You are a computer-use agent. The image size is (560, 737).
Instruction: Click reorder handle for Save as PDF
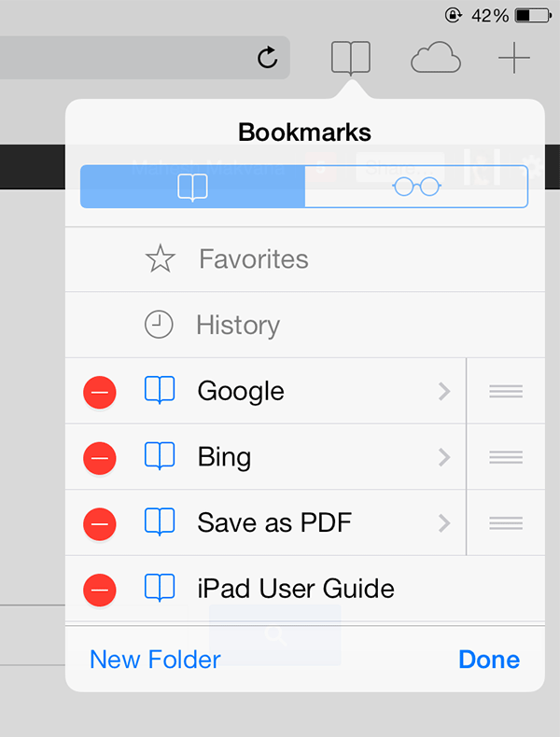pyautogui.click(x=506, y=523)
